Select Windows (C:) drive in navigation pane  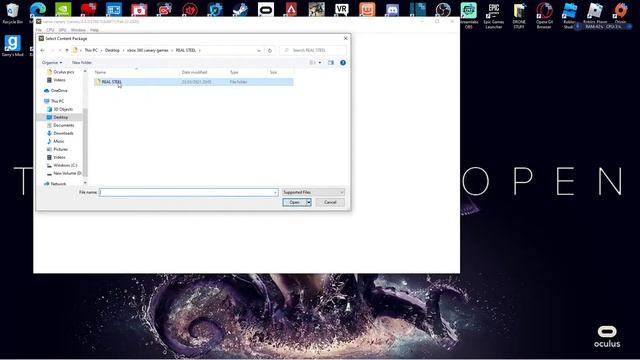(x=62, y=165)
